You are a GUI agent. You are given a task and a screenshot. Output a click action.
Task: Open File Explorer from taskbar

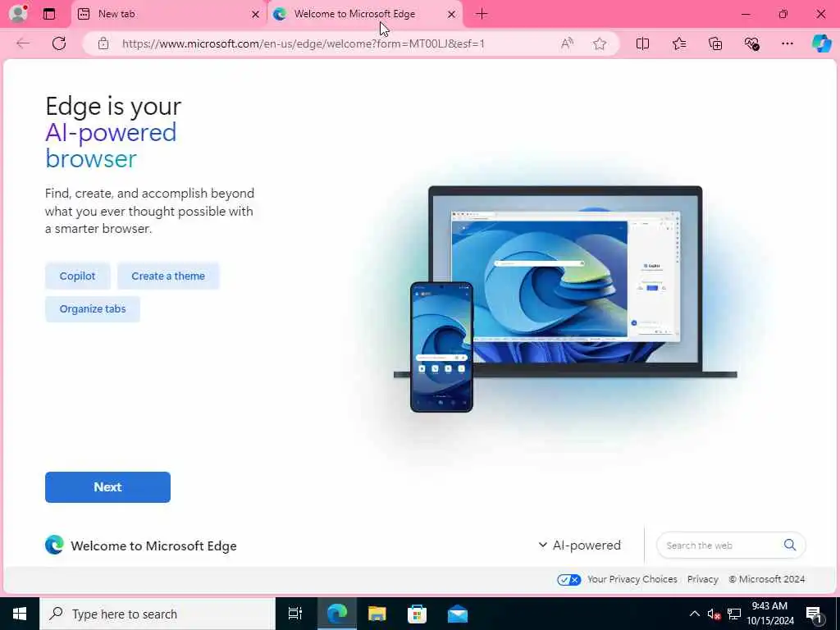(377, 614)
